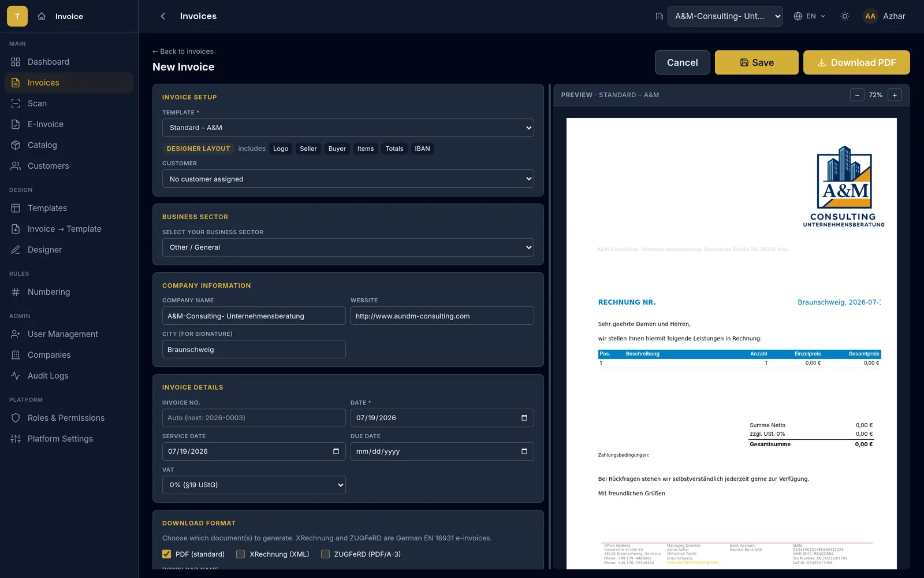Click the 72% zoom level text
924x578 pixels.
(x=875, y=95)
